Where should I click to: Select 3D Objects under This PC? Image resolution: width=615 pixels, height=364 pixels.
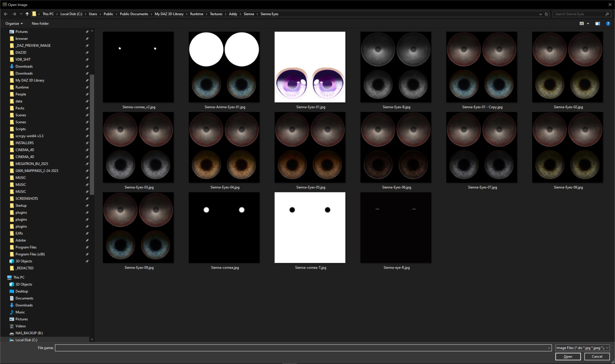pos(24,284)
